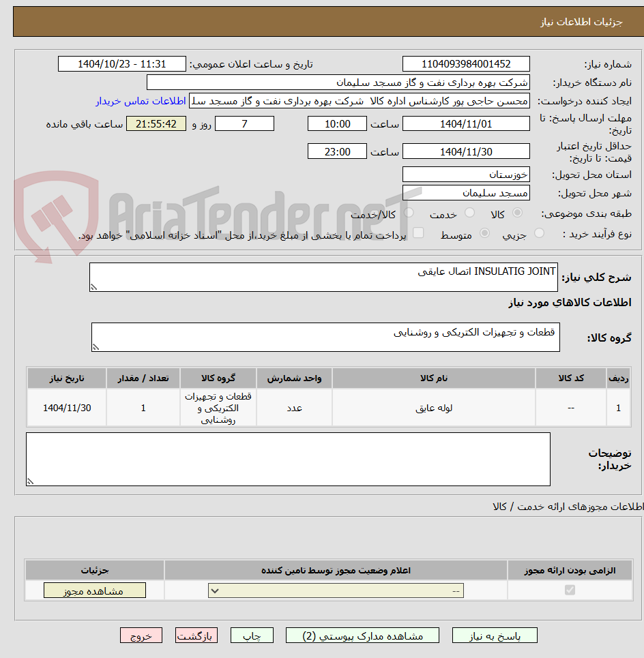The image size is (644, 658).
Task: Select the لوله عایق row in the goods table
Action: coord(434,407)
